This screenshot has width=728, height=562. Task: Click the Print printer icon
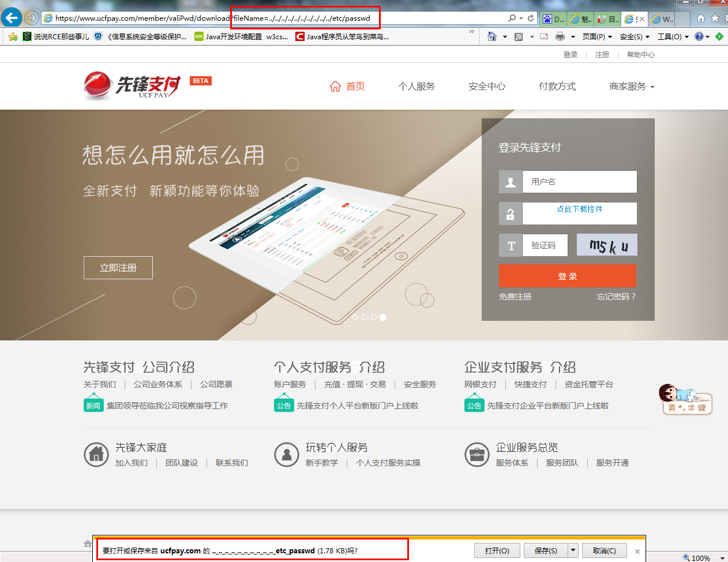tap(560, 37)
